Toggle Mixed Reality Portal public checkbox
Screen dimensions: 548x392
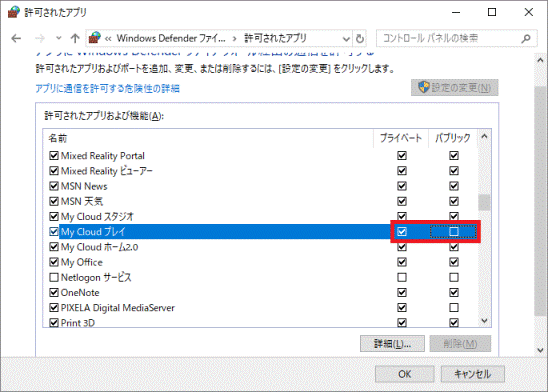(454, 155)
